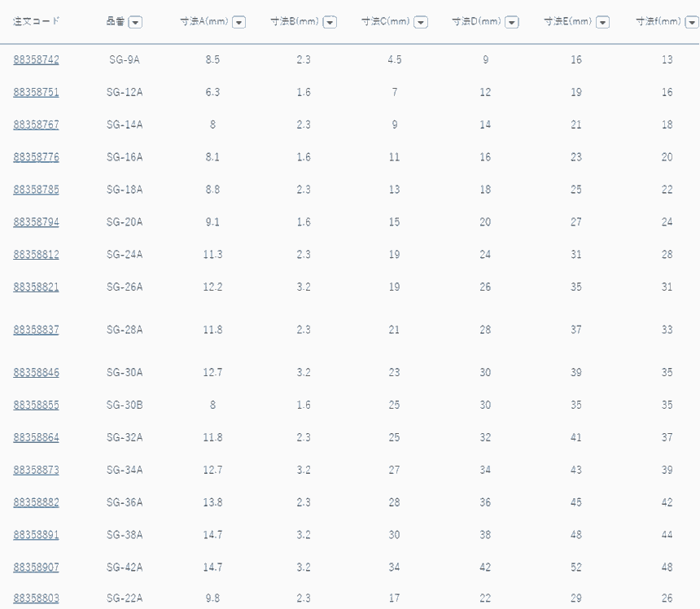
Task: Follow the link for order 88358785
Action: pos(36,190)
